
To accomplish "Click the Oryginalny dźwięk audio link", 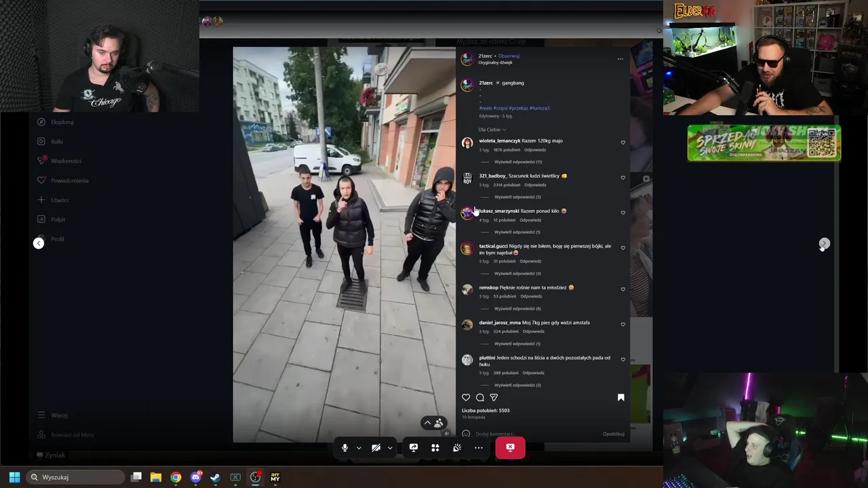I will coord(495,62).
